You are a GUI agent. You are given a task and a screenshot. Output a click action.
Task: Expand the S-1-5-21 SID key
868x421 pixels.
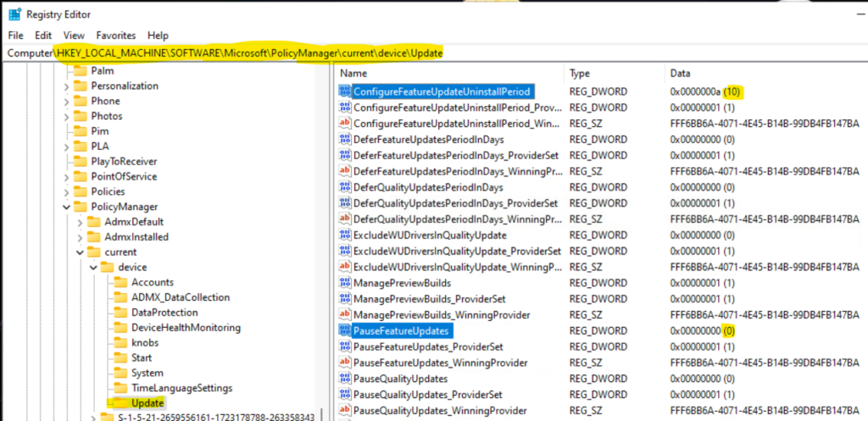pos(94,417)
